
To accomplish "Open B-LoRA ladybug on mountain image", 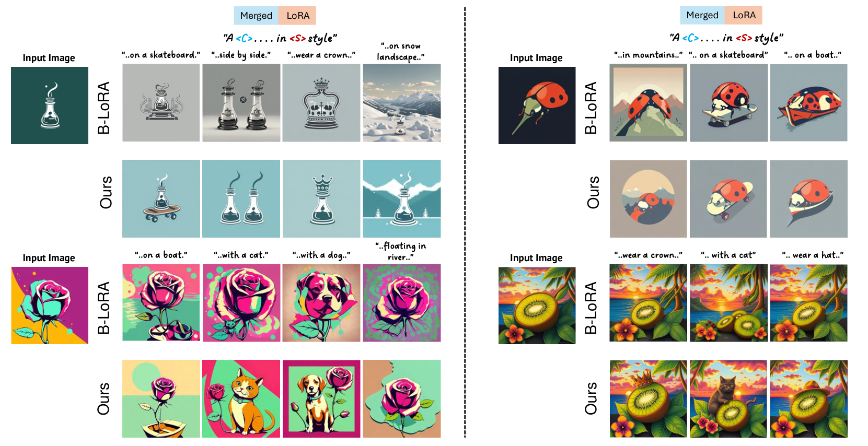I will click(649, 103).
